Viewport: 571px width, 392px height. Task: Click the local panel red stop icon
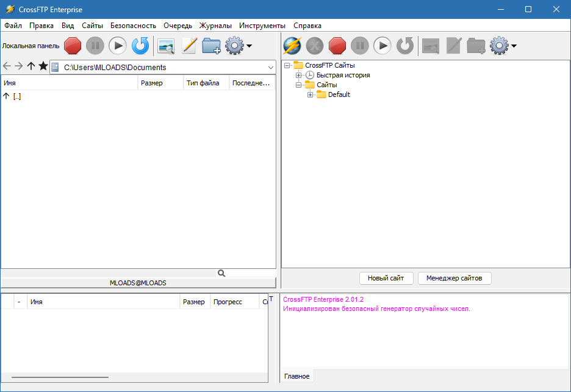tap(73, 46)
